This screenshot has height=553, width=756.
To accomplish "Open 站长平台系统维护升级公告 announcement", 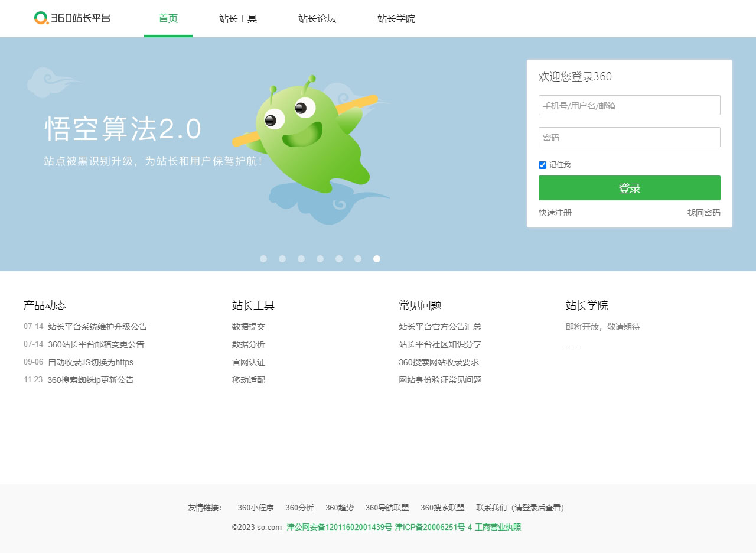I will click(x=97, y=327).
